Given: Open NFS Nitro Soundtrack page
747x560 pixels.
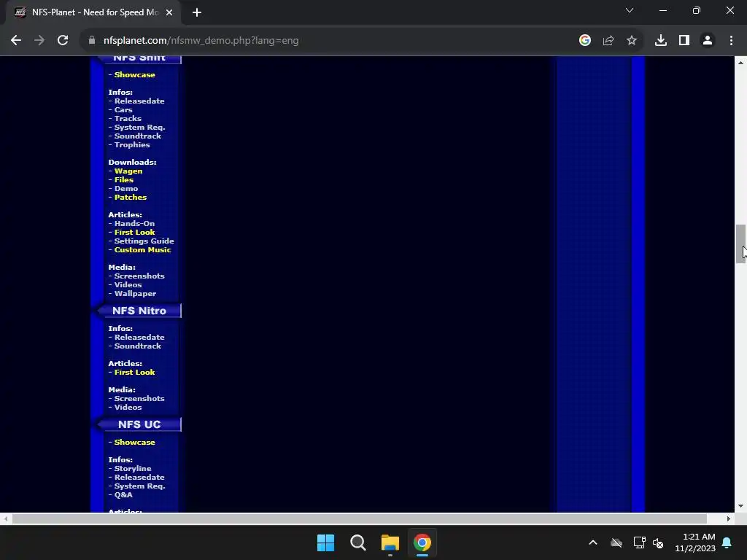Looking at the screenshot, I should (x=138, y=346).
